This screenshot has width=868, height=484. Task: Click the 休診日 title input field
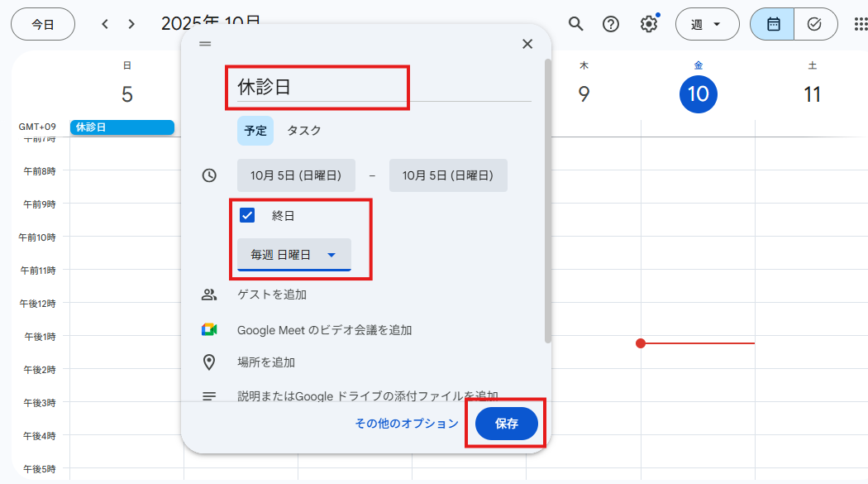point(380,87)
